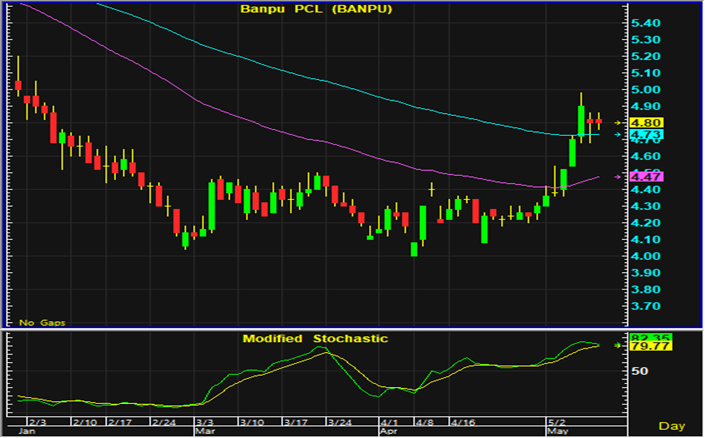The height and width of the screenshot is (438, 705).
Task: Click the 3.70 price axis label
Action: tap(646, 306)
